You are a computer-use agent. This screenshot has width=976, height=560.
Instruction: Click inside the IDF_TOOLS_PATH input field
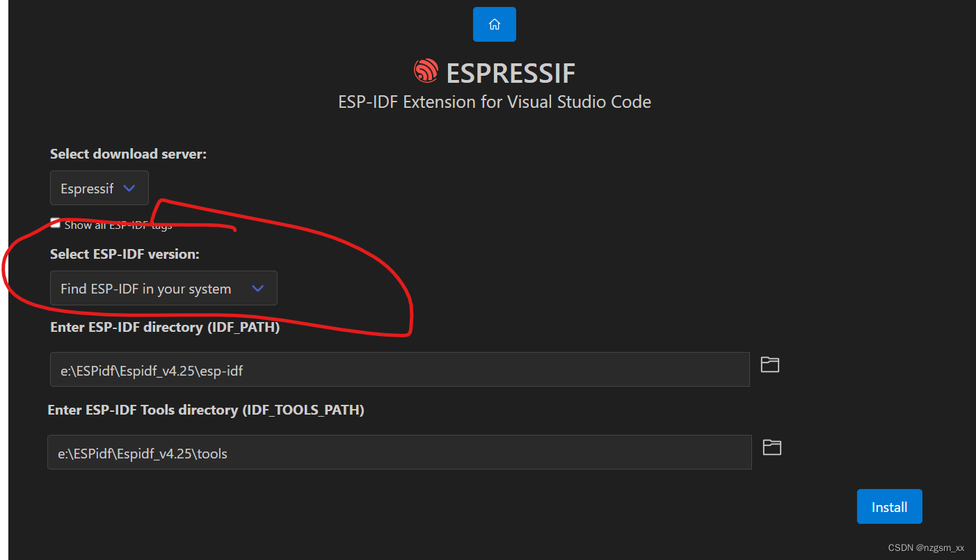(399, 452)
